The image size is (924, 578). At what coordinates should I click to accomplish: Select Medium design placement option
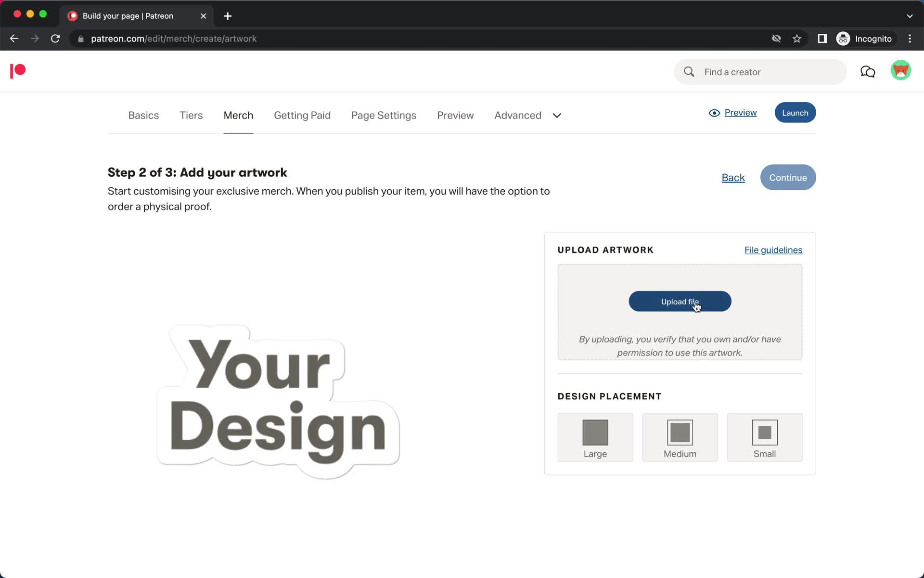click(x=680, y=437)
